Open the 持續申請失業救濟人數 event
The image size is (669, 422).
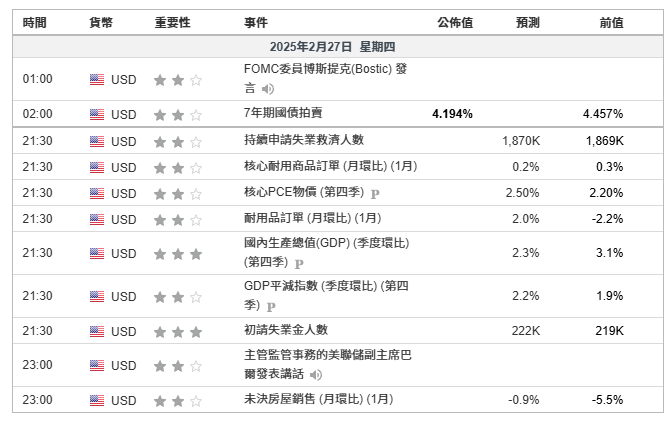[303, 140]
